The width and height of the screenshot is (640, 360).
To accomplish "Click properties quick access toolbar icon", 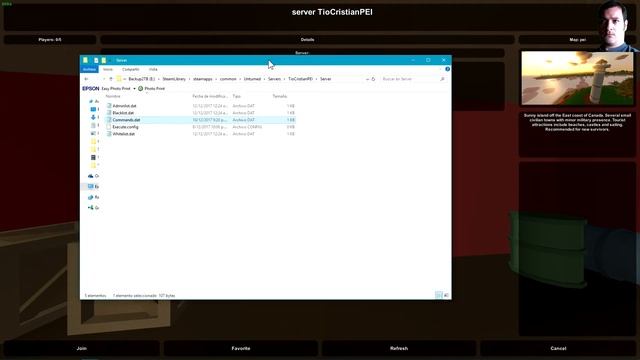I will [96, 60].
